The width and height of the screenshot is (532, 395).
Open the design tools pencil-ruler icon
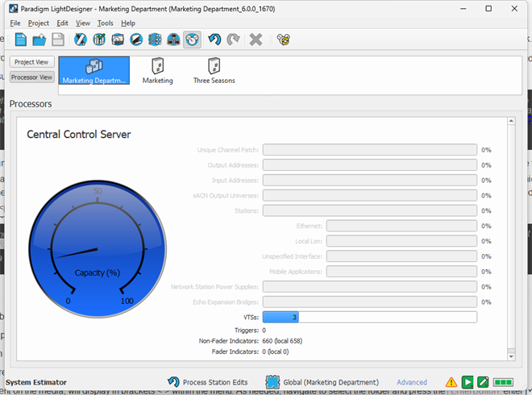(x=81, y=39)
